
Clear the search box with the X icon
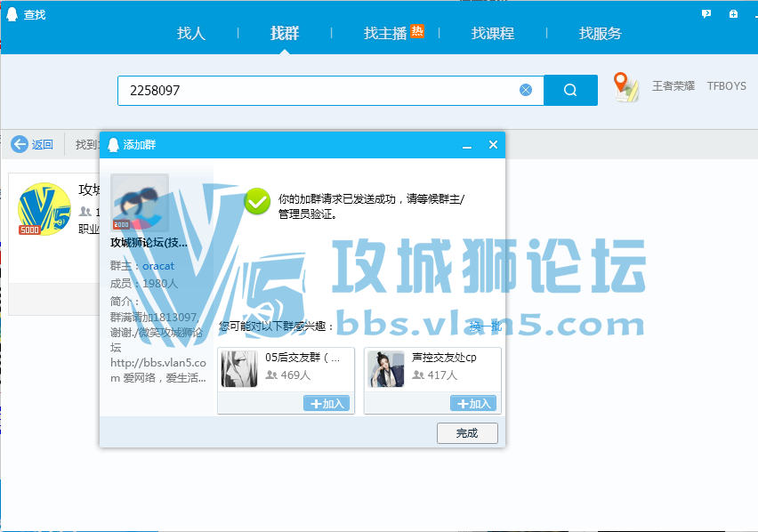tap(526, 90)
